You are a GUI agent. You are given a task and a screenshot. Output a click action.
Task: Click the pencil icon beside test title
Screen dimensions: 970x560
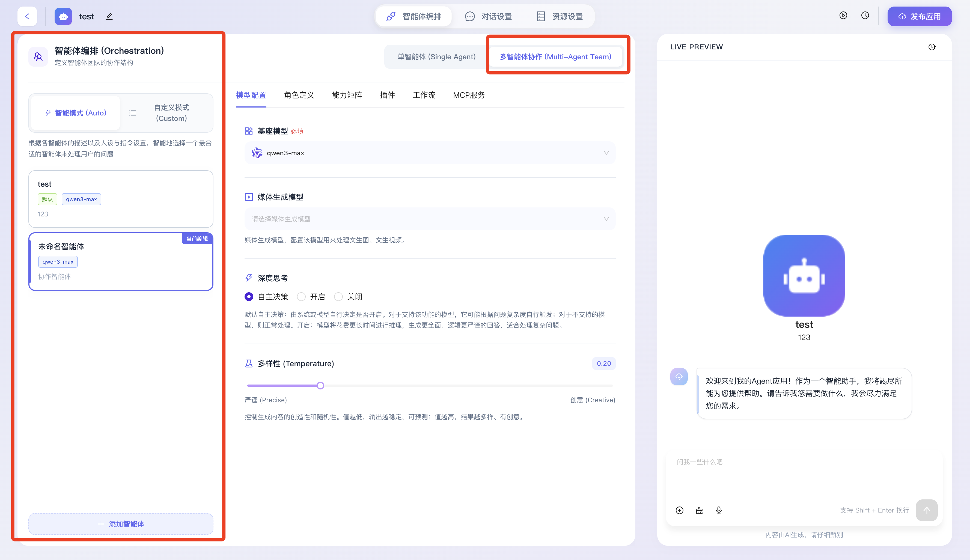click(109, 17)
